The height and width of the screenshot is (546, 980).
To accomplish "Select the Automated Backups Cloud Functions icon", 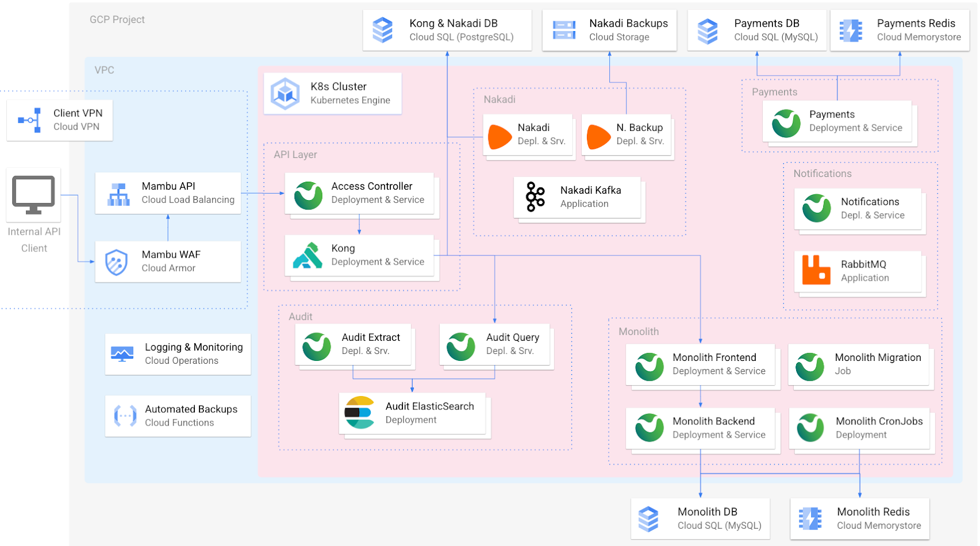I will (125, 416).
